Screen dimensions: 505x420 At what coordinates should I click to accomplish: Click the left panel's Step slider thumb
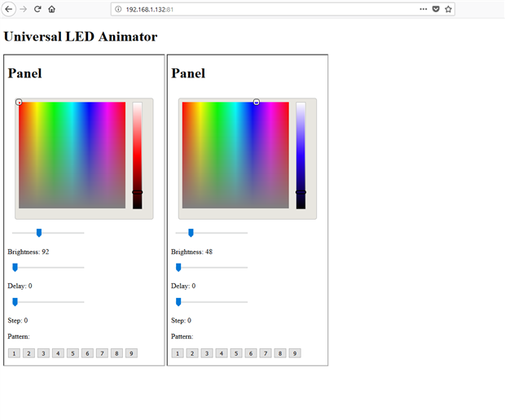click(15, 302)
